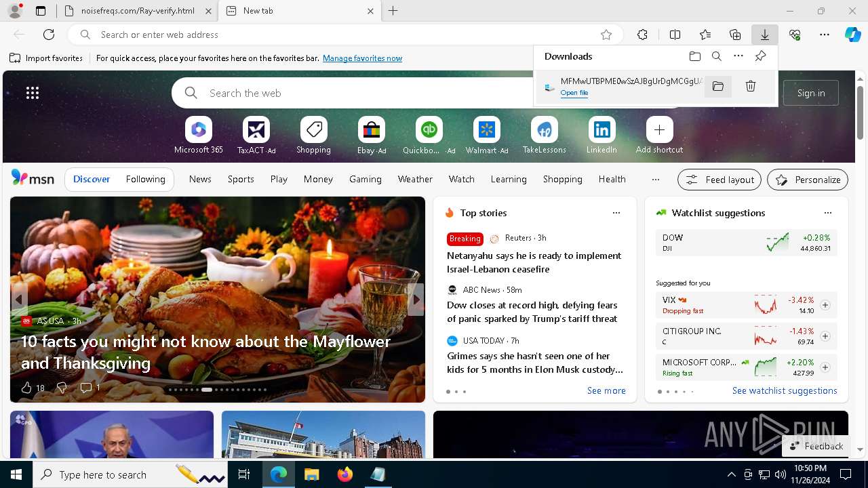Open downloads folder icon in Downloads header
Image resolution: width=868 pixels, height=488 pixels.
click(x=695, y=56)
